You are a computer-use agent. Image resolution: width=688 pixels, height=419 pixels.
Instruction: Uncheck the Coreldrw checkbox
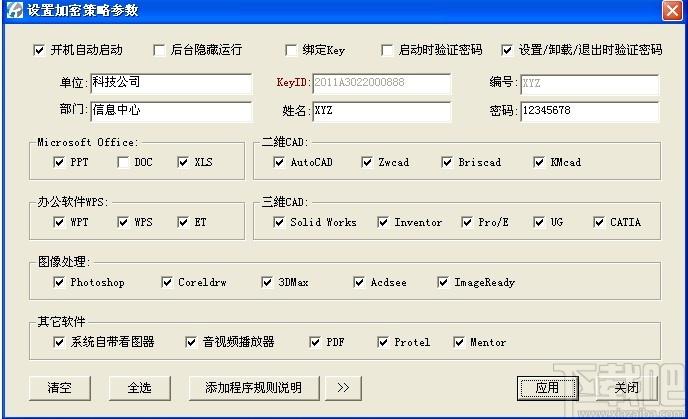pos(167,282)
